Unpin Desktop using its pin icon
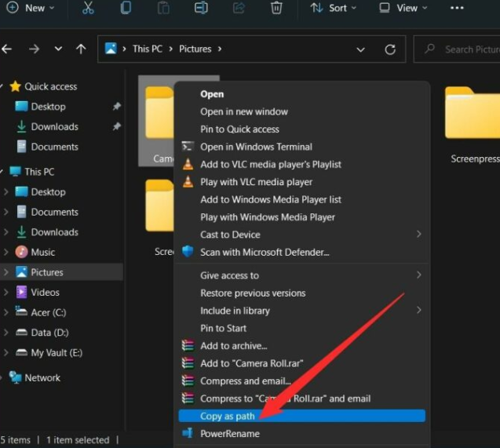 [117, 106]
